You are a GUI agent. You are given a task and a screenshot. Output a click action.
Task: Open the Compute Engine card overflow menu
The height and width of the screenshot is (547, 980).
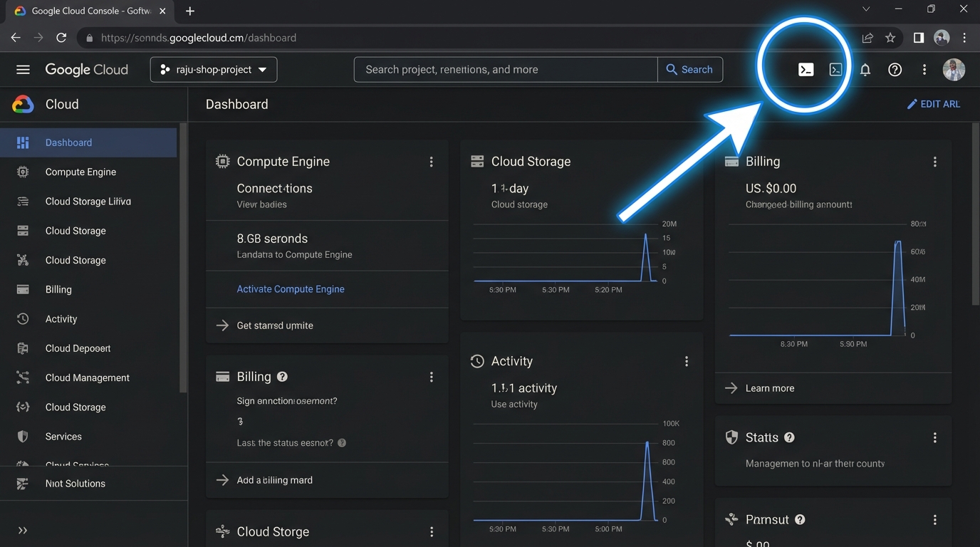pyautogui.click(x=432, y=162)
